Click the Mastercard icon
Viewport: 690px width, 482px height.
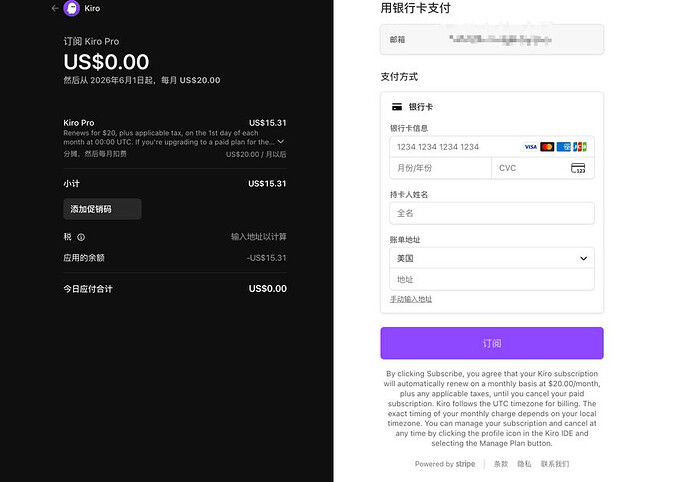point(547,147)
